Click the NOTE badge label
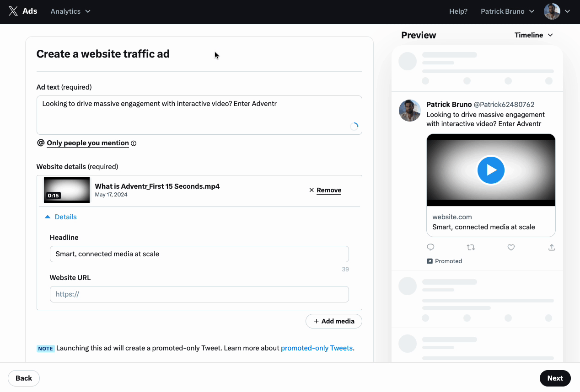 coord(45,349)
